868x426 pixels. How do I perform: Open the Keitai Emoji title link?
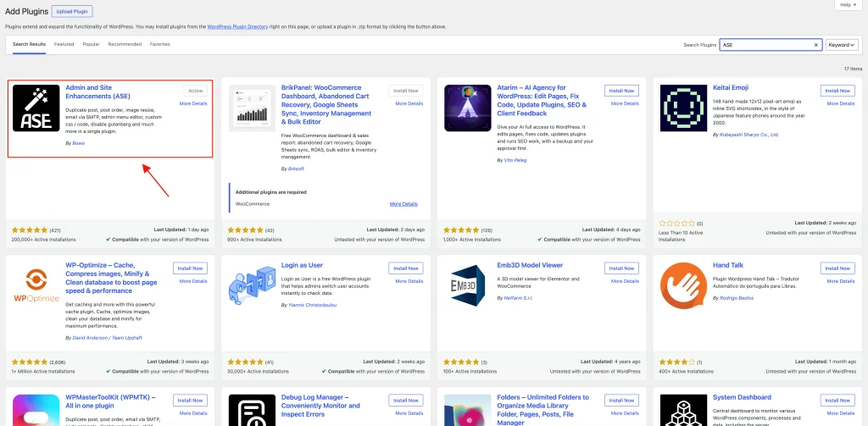pos(731,88)
